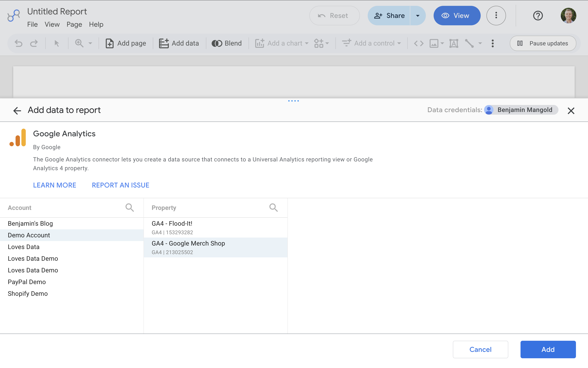
Task: Click the insert image icon
Action: point(434,43)
